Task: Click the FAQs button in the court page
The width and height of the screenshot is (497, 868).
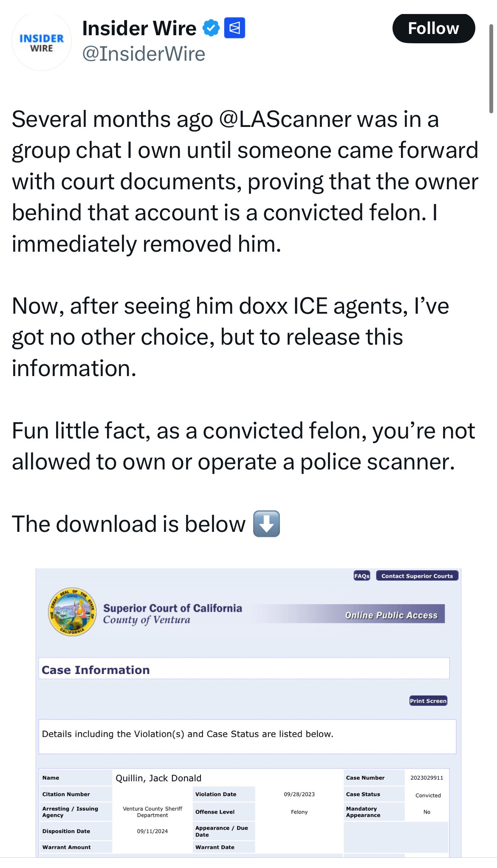Action: [x=362, y=576]
